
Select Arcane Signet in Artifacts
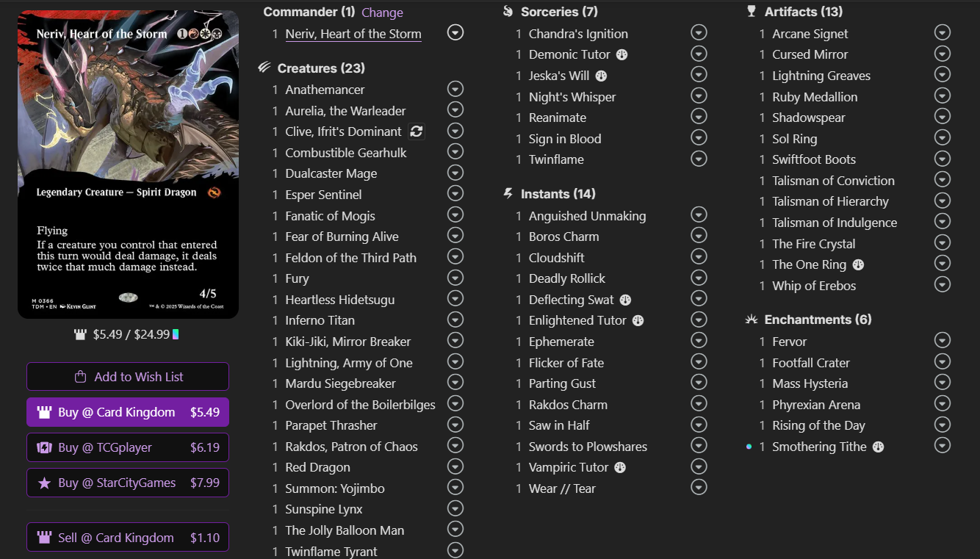(810, 34)
